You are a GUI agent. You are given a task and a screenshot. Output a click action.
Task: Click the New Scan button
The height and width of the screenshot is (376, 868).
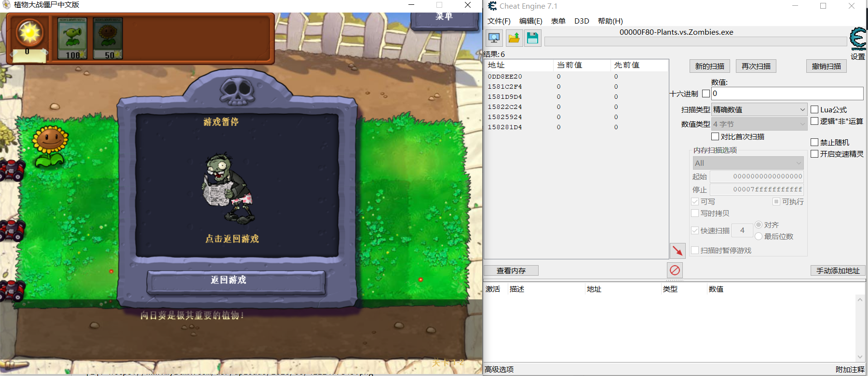click(710, 66)
